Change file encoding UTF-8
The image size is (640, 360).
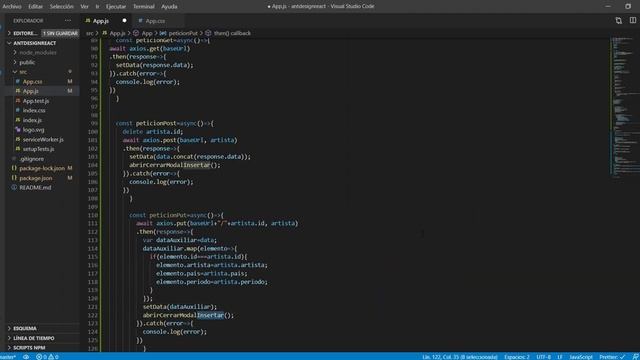(x=543, y=357)
